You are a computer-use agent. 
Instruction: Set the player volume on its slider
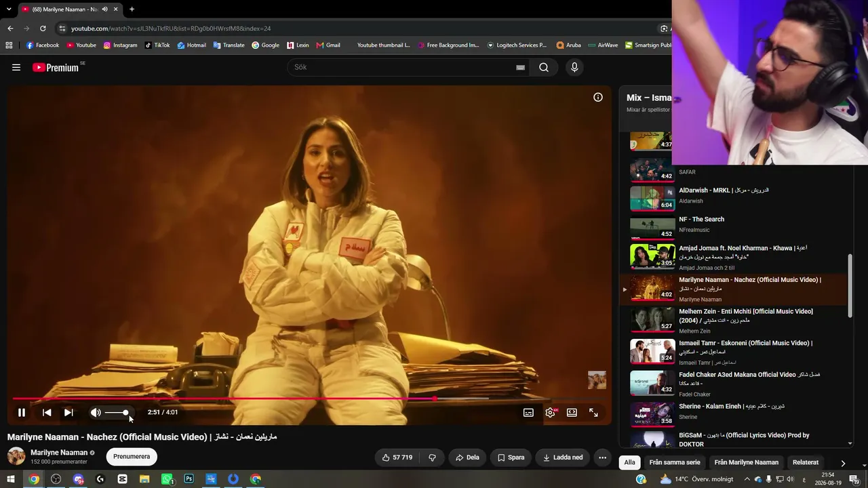tap(117, 413)
